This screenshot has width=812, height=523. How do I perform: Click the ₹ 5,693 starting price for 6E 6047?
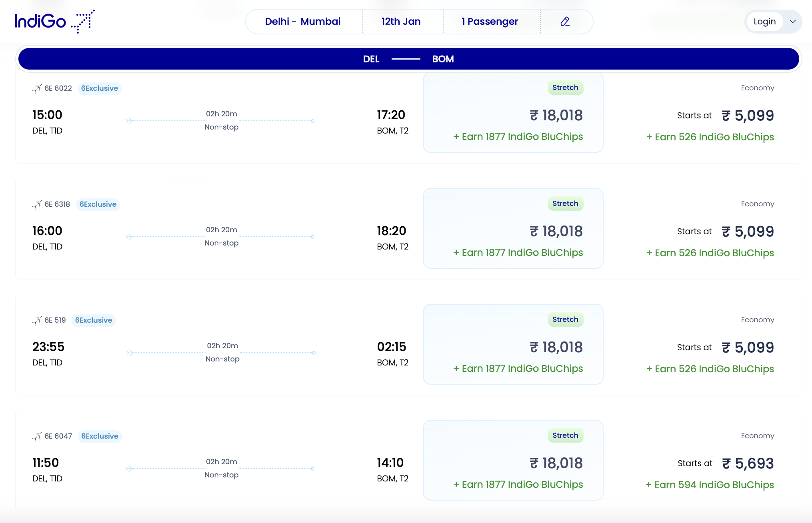click(x=748, y=463)
